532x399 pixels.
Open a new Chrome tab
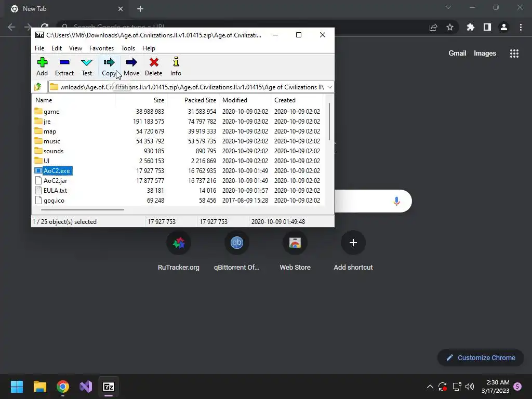tap(140, 9)
